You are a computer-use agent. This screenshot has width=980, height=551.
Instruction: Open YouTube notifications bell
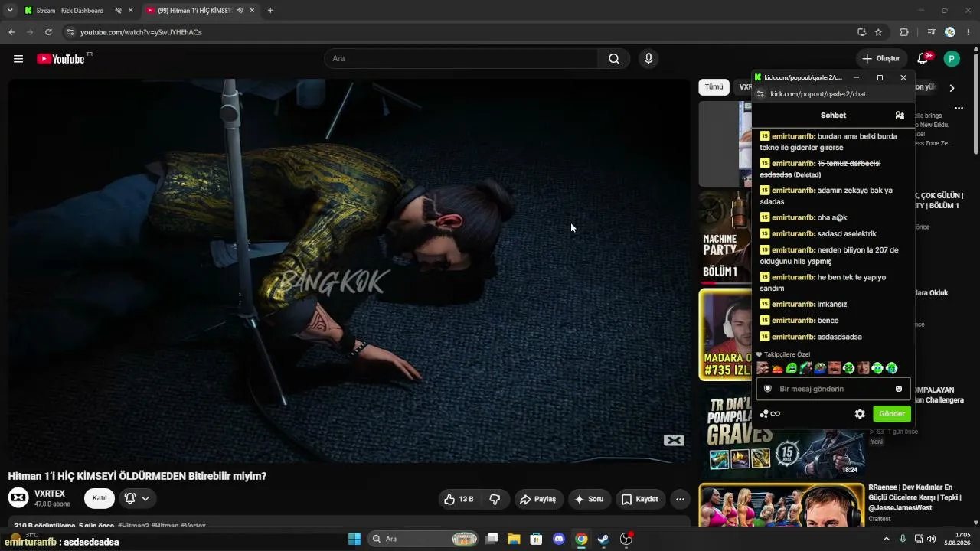(x=923, y=59)
